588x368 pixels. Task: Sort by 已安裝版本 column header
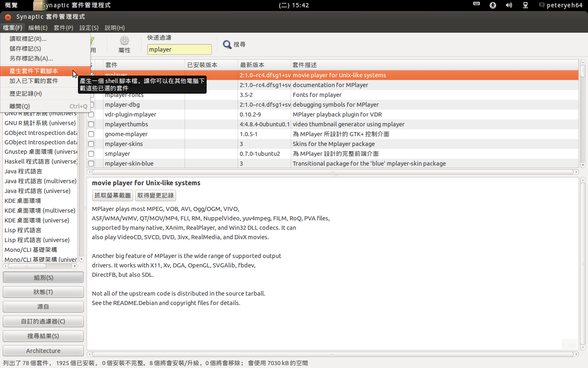coord(211,65)
